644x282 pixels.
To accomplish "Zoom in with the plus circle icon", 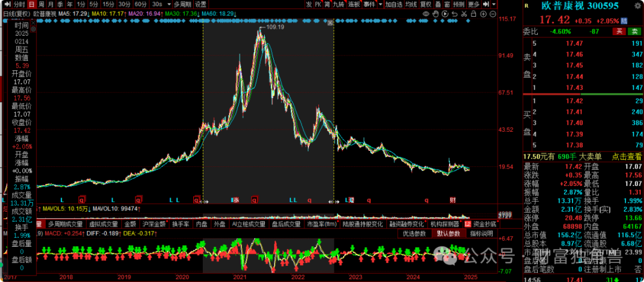I will [483, 13].
